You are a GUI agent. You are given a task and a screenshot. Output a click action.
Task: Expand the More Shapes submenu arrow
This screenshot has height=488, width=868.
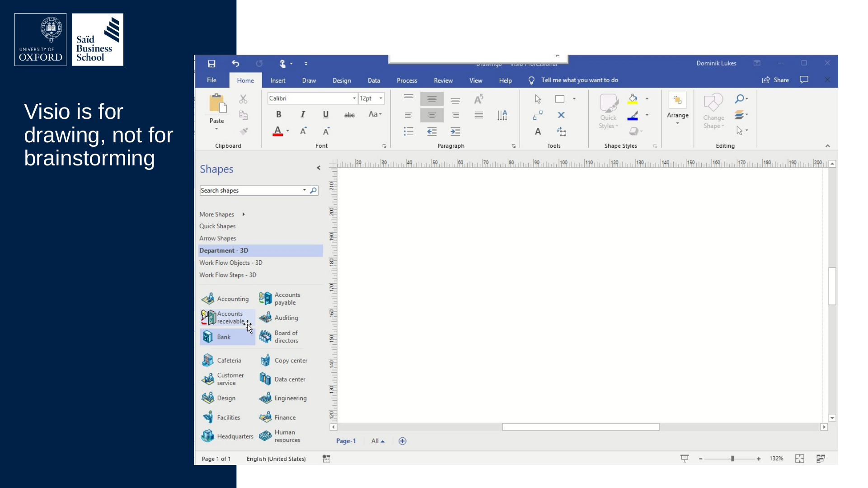coord(244,214)
